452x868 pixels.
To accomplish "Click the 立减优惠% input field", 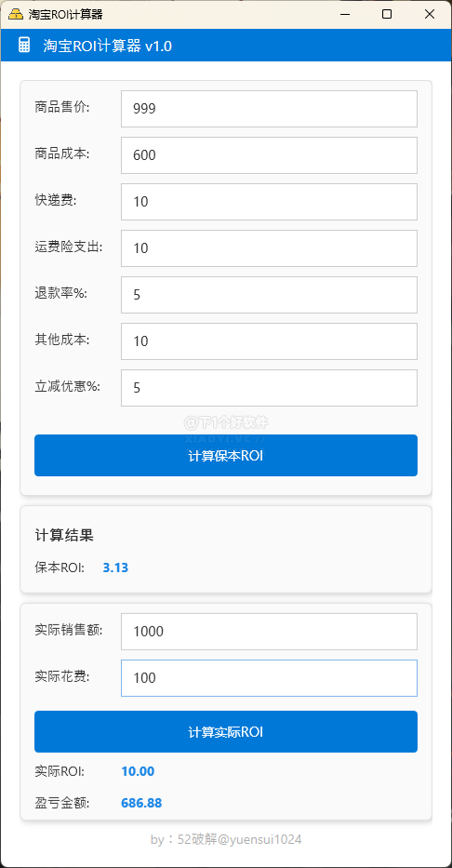I will 269,388.
